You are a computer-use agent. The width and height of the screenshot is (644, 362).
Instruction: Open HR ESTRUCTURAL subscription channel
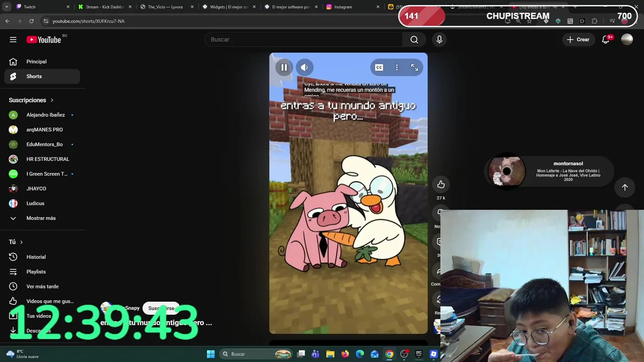tap(42, 159)
